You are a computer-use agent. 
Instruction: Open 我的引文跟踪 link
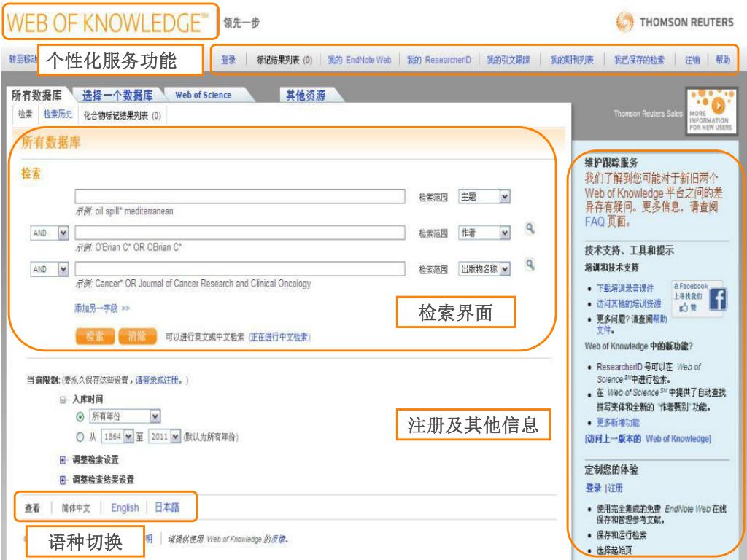(508, 60)
